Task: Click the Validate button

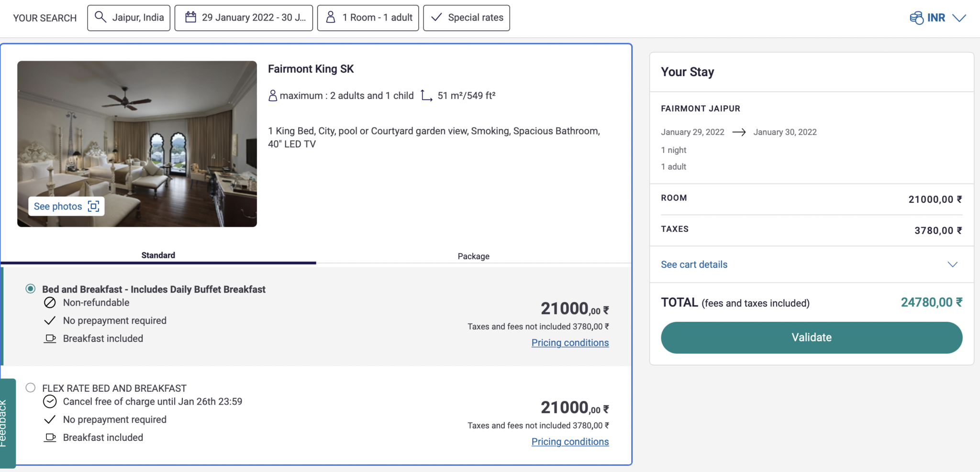Action: [811, 337]
